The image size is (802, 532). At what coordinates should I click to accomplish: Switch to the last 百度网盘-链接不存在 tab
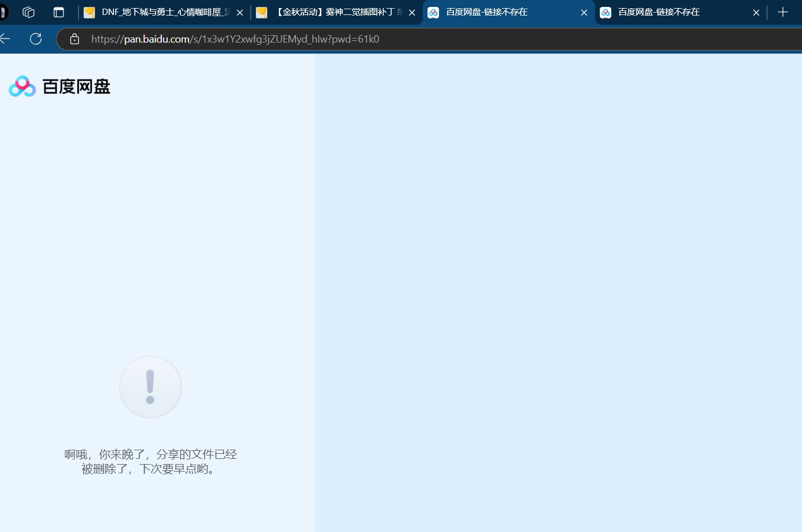tap(680, 12)
